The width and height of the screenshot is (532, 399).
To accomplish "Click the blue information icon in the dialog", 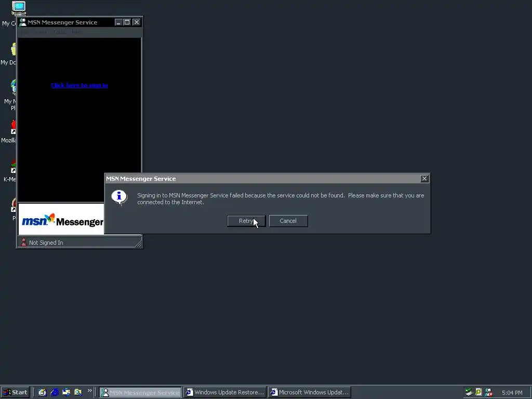I will click(x=119, y=197).
